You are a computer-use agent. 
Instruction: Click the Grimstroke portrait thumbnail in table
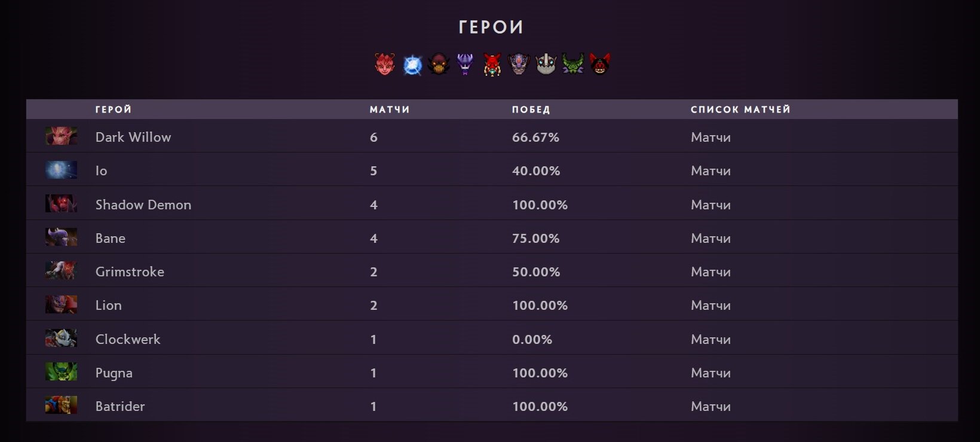(x=61, y=270)
